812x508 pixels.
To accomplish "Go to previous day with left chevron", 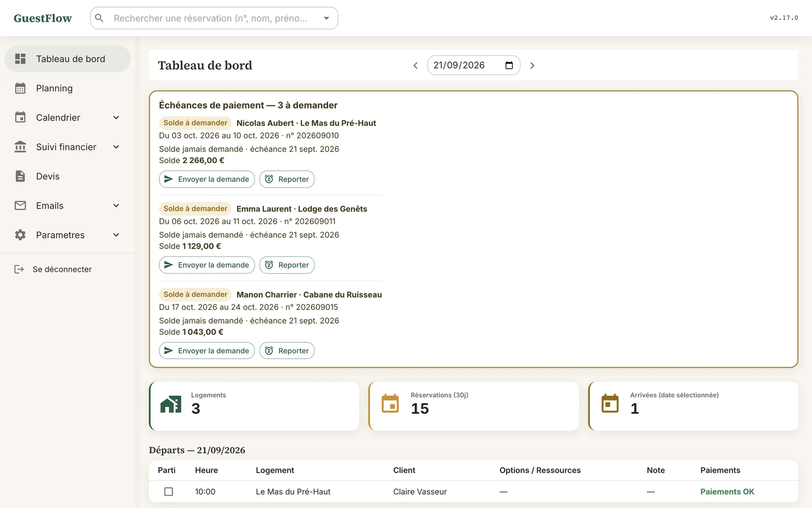I will 415,66.
